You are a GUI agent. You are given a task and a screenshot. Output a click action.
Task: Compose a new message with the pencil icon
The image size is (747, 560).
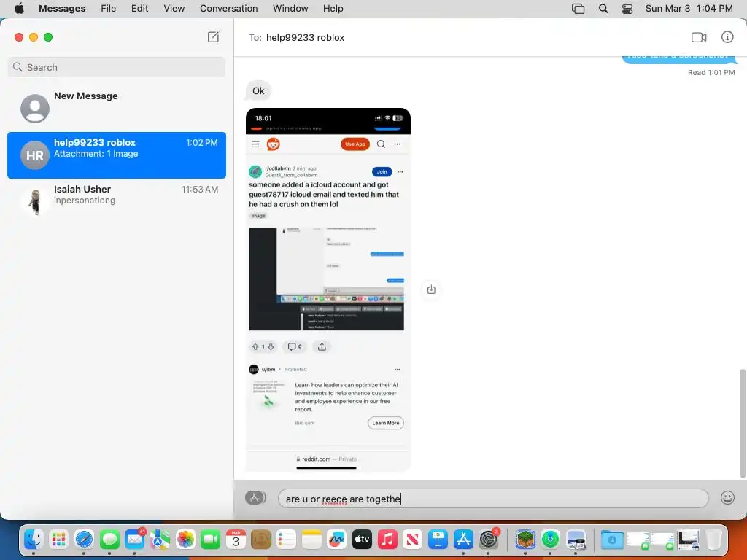pos(214,37)
